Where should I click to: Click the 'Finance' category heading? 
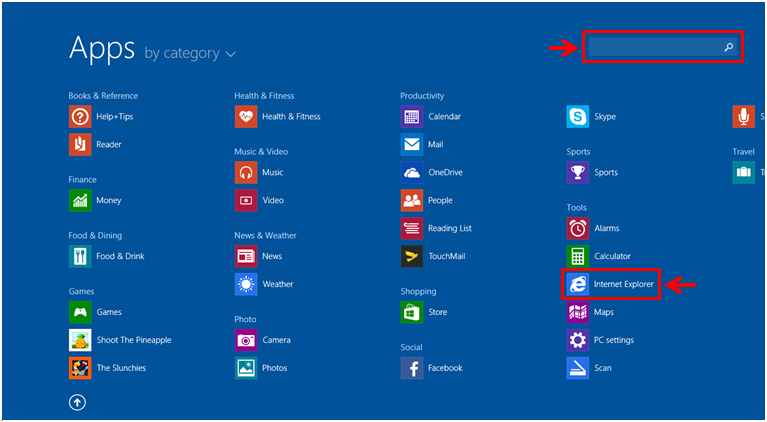tap(83, 179)
